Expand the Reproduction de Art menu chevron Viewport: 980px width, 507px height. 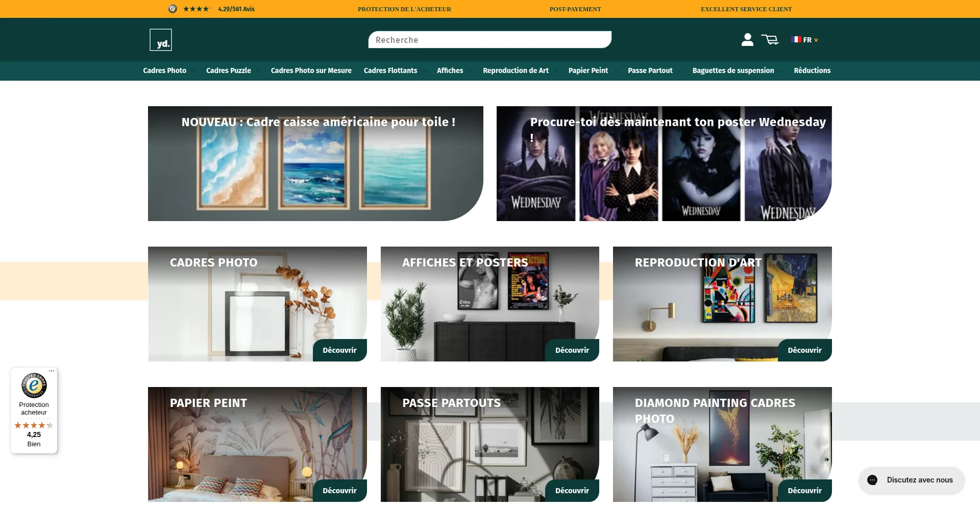[555, 71]
